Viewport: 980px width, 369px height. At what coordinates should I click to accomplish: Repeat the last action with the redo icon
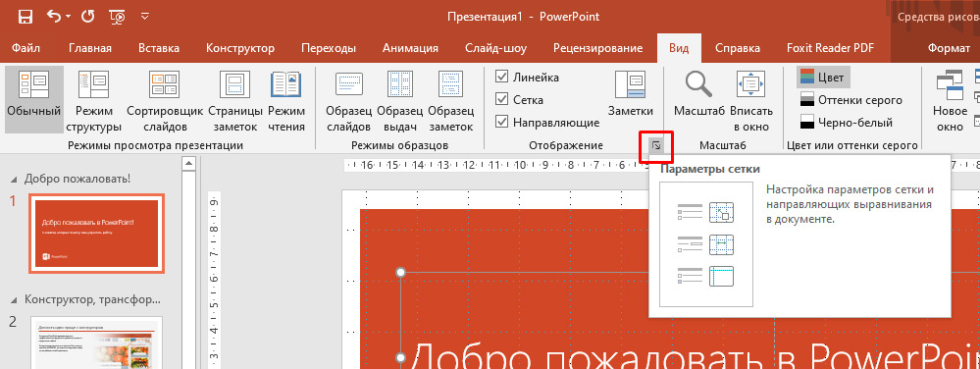(87, 17)
